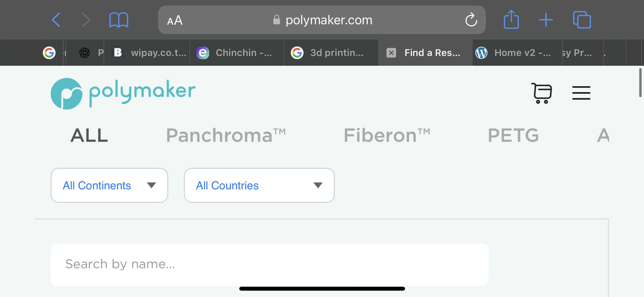The image size is (644, 297).
Task: Reload the polymaker.com page
Action: (471, 20)
